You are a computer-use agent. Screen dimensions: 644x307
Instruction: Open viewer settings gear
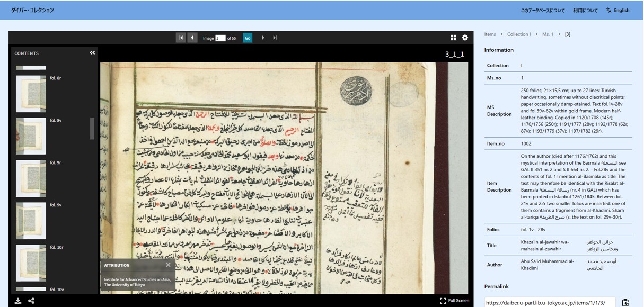tap(465, 38)
